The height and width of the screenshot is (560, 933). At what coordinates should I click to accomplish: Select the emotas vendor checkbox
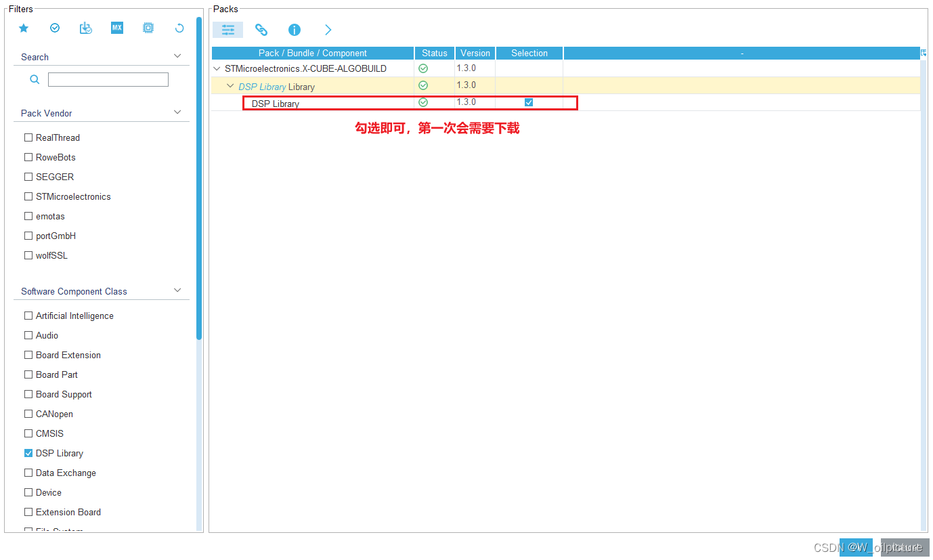[28, 216]
